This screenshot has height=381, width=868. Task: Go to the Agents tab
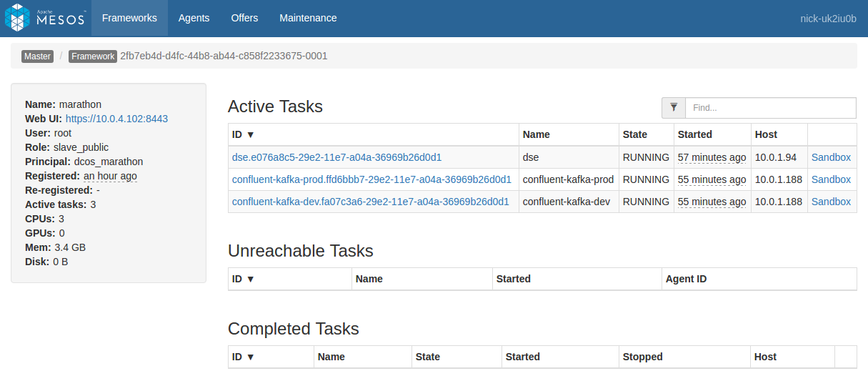[x=194, y=18]
